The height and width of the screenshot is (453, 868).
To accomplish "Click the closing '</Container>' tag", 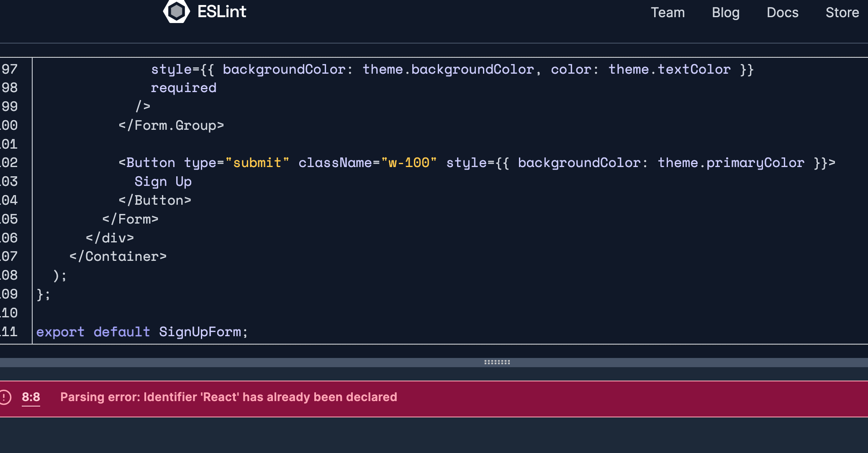I will 118,257.
